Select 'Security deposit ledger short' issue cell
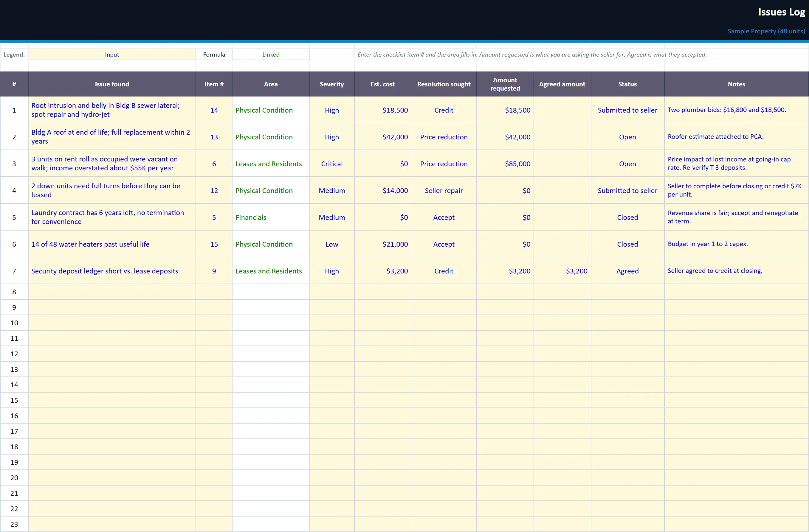 coord(112,271)
